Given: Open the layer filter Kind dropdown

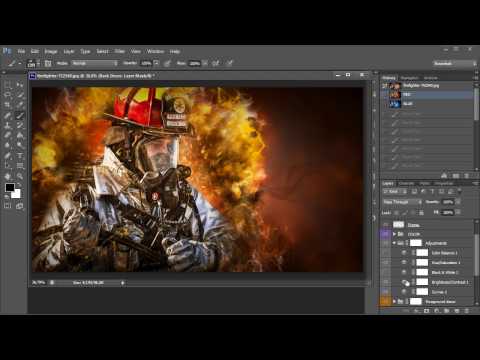Looking at the screenshot, I should point(395,192).
